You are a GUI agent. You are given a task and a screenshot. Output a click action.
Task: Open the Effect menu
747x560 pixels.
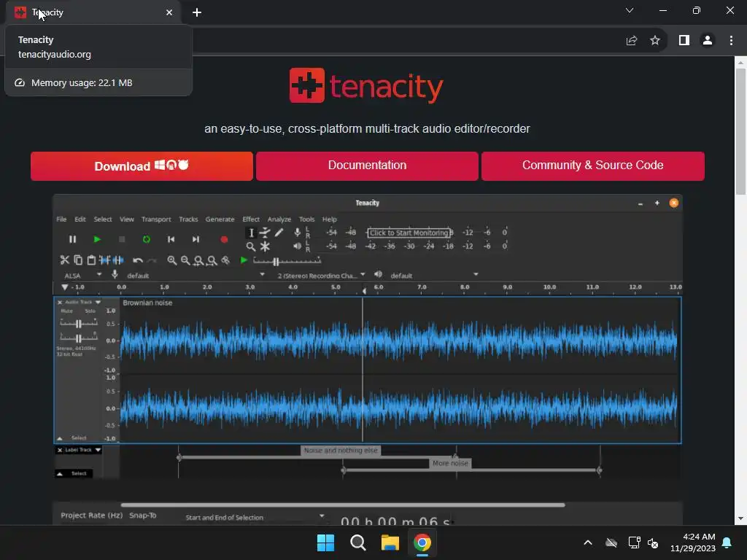(x=251, y=219)
